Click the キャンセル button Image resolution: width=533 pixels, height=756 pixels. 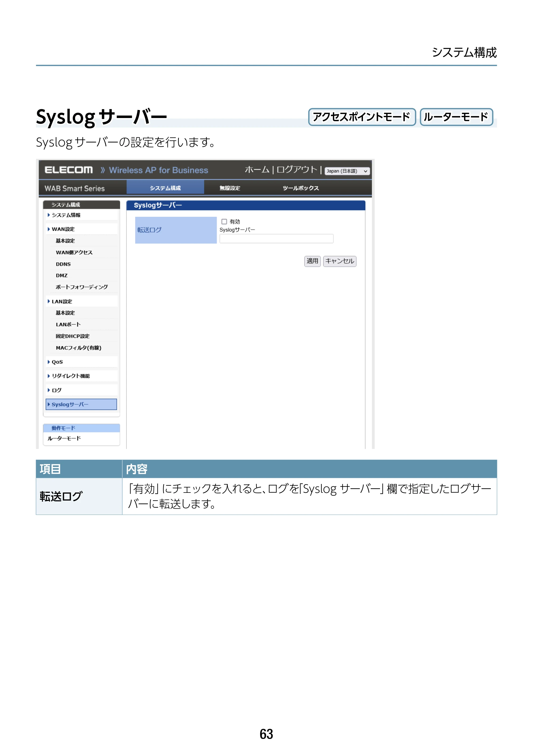point(340,261)
